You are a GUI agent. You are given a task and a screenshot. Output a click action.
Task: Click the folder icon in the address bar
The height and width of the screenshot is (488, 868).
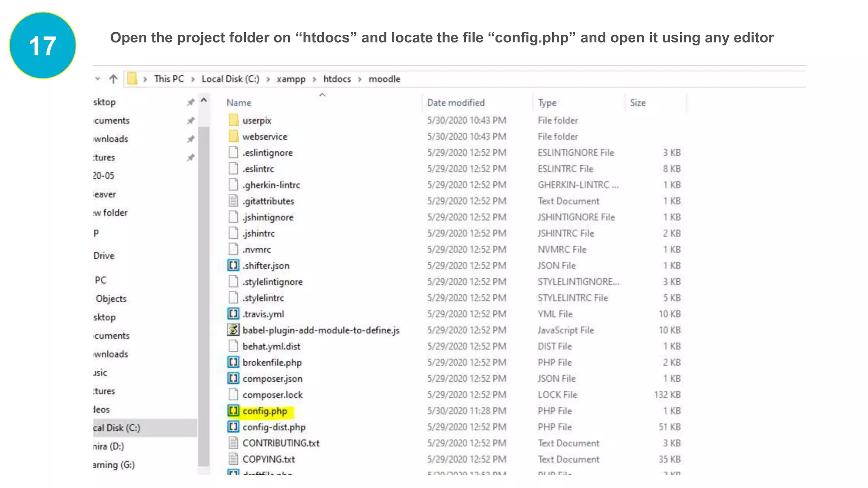pyautogui.click(x=132, y=79)
